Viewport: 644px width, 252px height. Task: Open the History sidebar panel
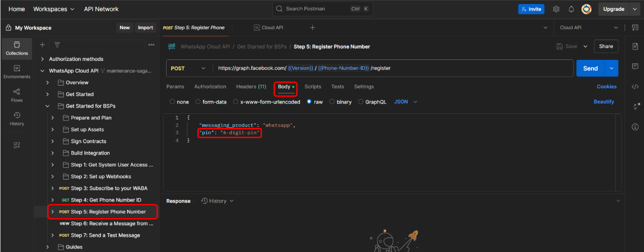[x=17, y=119]
